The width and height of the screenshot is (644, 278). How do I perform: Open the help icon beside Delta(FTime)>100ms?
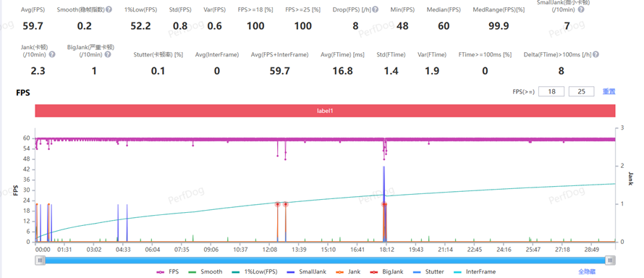(596, 54)
